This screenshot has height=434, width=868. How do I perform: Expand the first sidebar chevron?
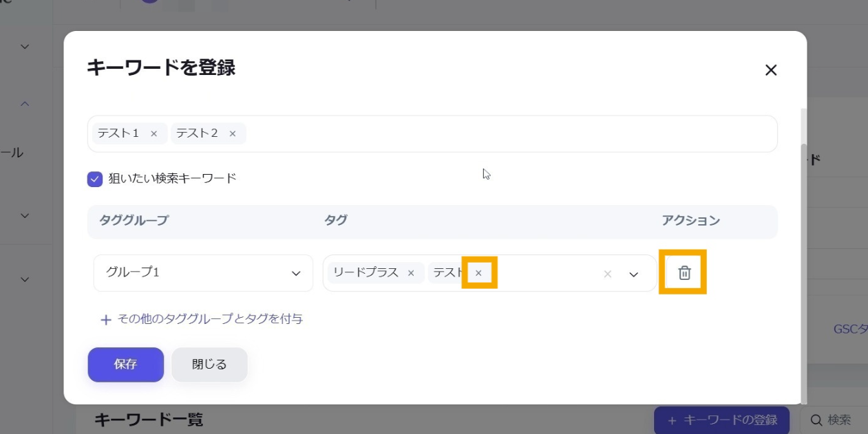pos(25,47)
